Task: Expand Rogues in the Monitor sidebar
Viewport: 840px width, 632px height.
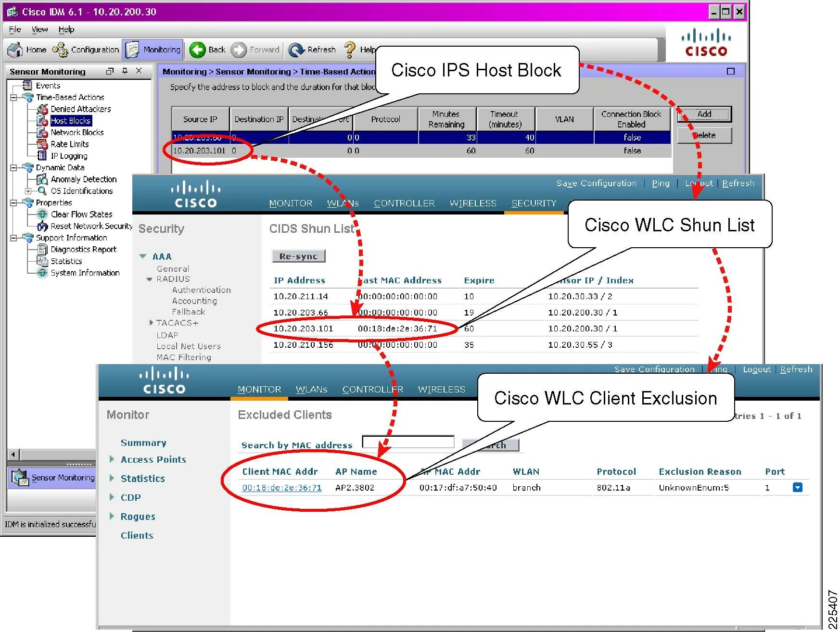Action: point(112,516)
